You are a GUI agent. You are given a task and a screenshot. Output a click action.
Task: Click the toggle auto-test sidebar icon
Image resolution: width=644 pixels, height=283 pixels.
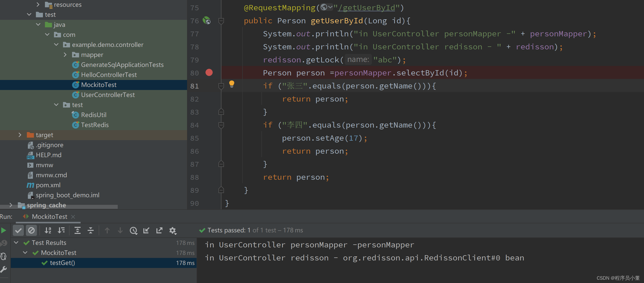click(4, 256)
